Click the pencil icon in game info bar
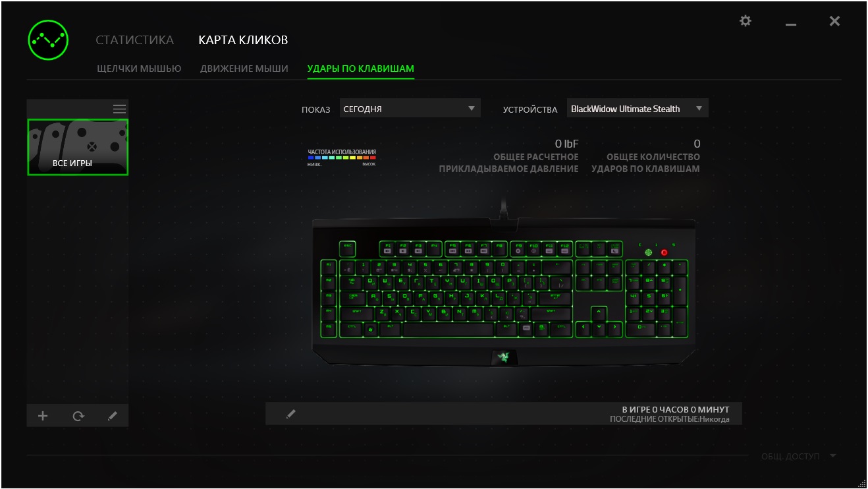Image resolution: width=868 pixels, height=489 pixels. tap(291, 414)
